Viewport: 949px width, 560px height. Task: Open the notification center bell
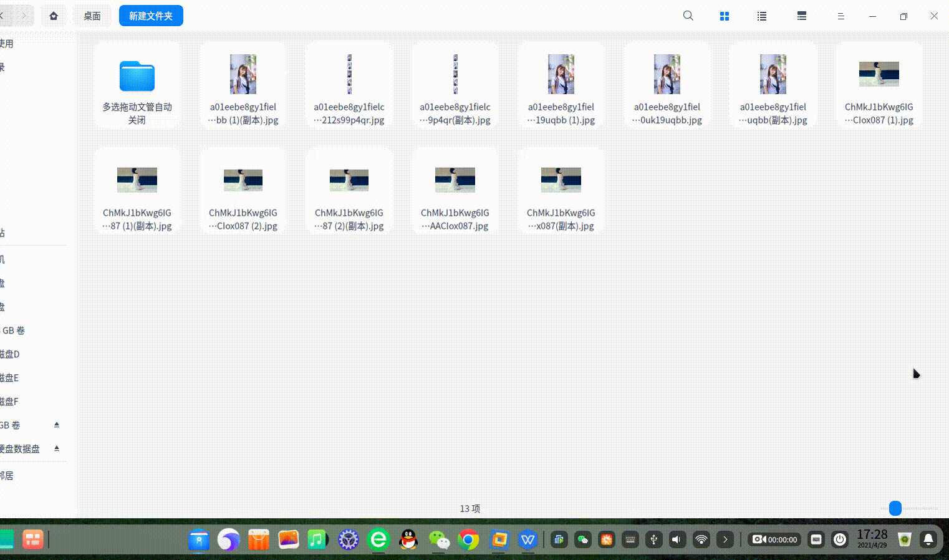[x=928, y=539]
